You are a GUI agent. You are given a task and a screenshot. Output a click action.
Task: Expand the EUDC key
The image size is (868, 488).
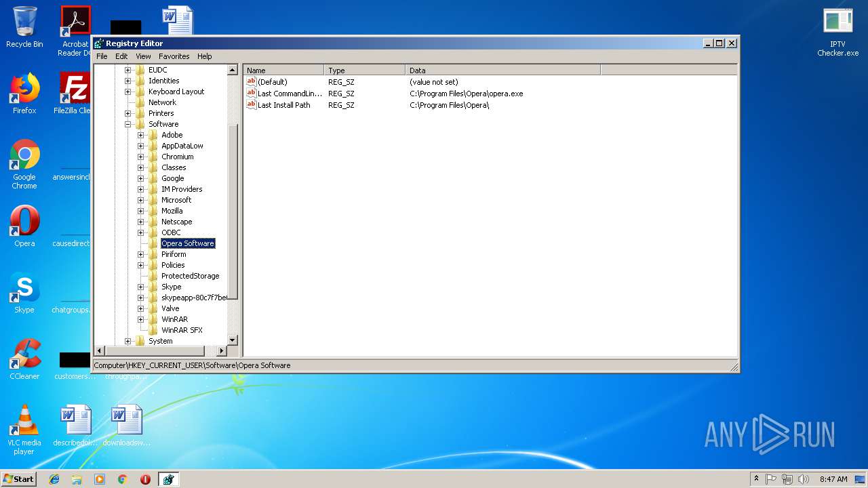tap(127, 70)
